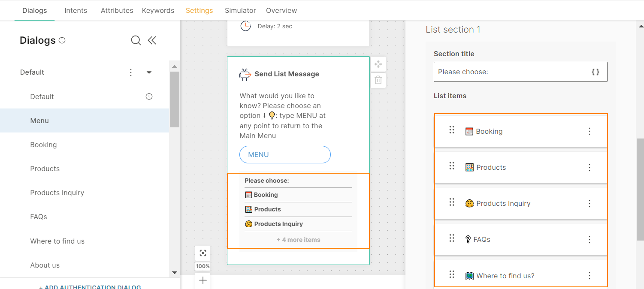Zoom in with the plus icon

203,280
